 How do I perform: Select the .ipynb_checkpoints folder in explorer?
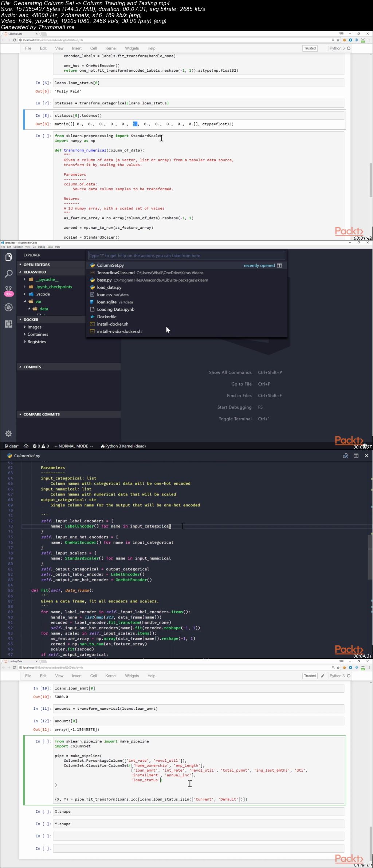54,287
